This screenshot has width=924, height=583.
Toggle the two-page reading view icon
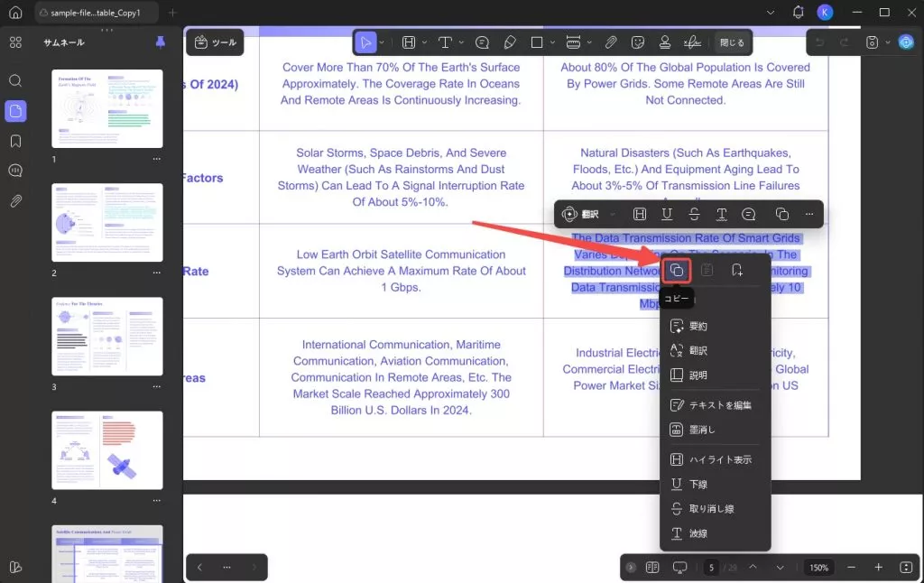(652, 567)
